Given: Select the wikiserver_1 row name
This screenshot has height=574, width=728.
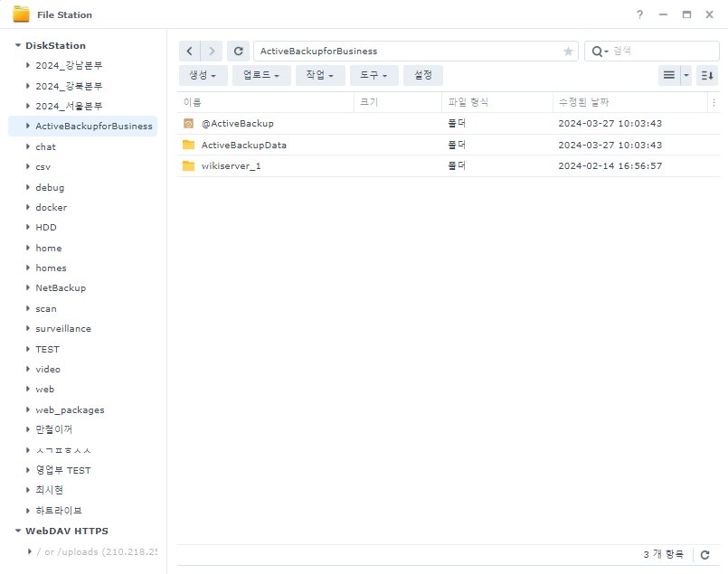Looking at the screenshot, I should click(x=232, y=165).
